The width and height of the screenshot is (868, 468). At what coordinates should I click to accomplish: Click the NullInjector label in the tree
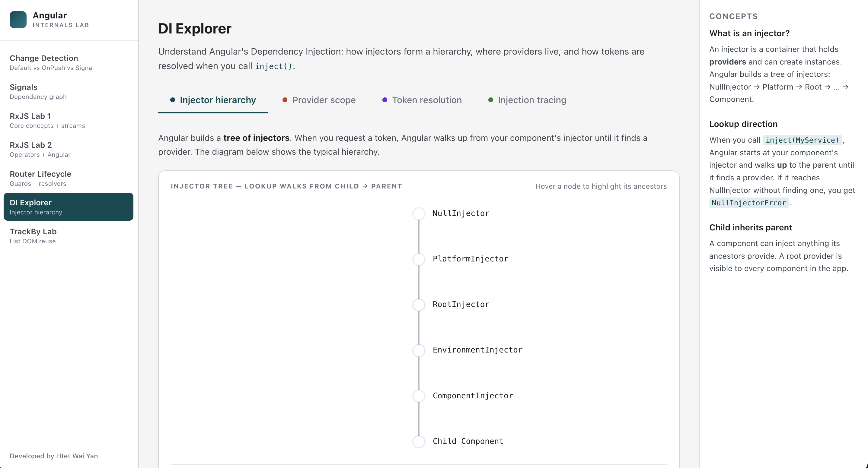(461, 213)
